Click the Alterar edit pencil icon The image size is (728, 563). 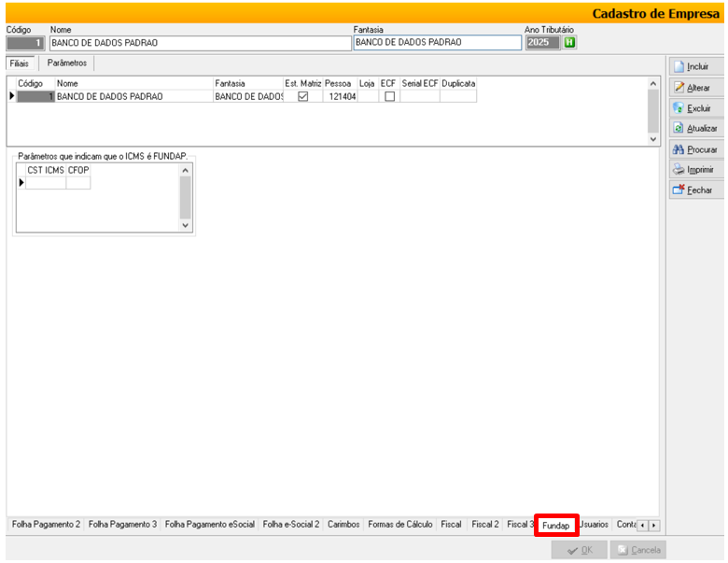point(679,88)
